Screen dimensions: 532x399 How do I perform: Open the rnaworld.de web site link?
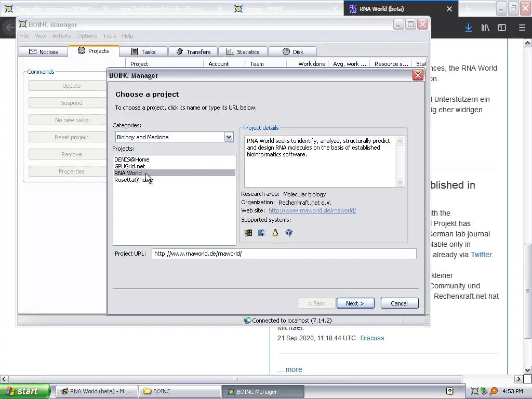[312, 211]
